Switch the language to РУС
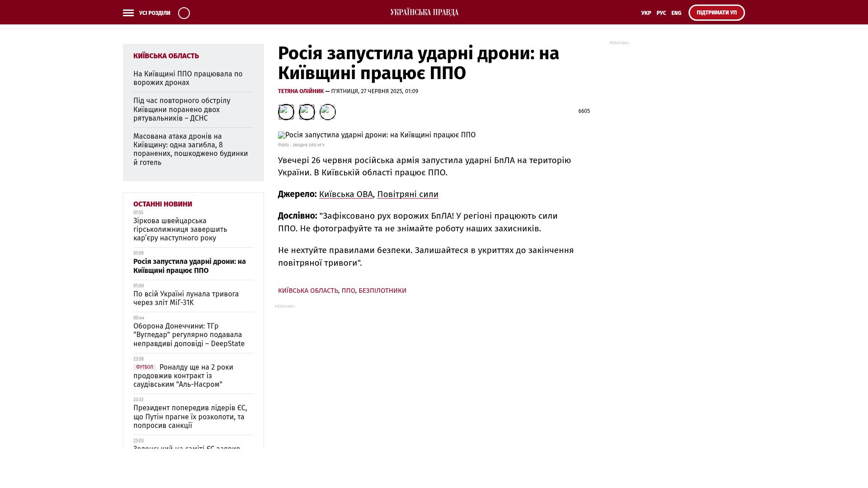868x488 pixels. 661,13
